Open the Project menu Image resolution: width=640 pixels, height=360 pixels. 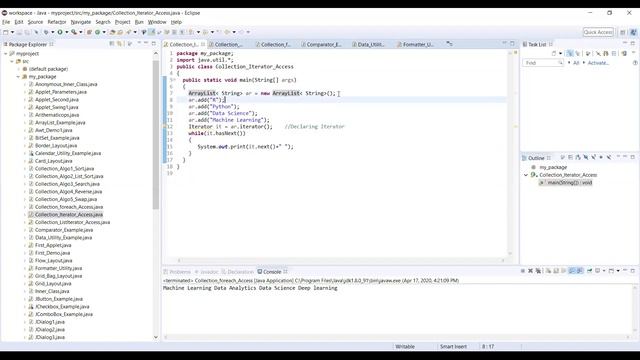click(122, 22)
